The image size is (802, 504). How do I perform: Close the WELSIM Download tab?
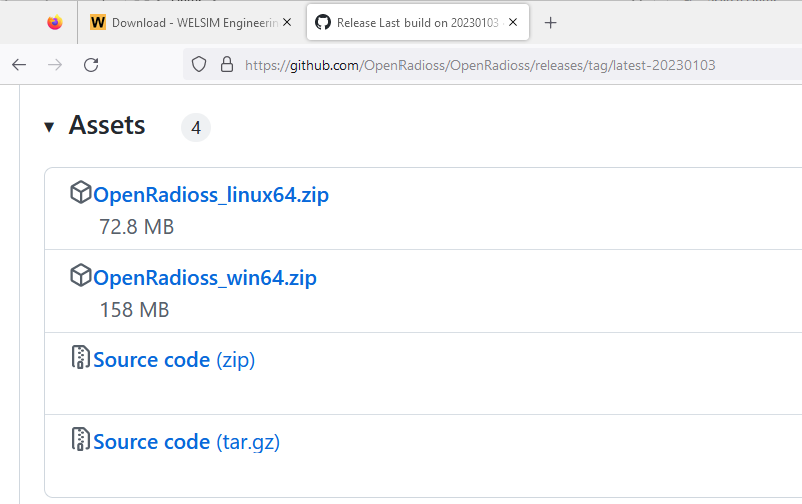pyautogui.click(x=287, y=22)
